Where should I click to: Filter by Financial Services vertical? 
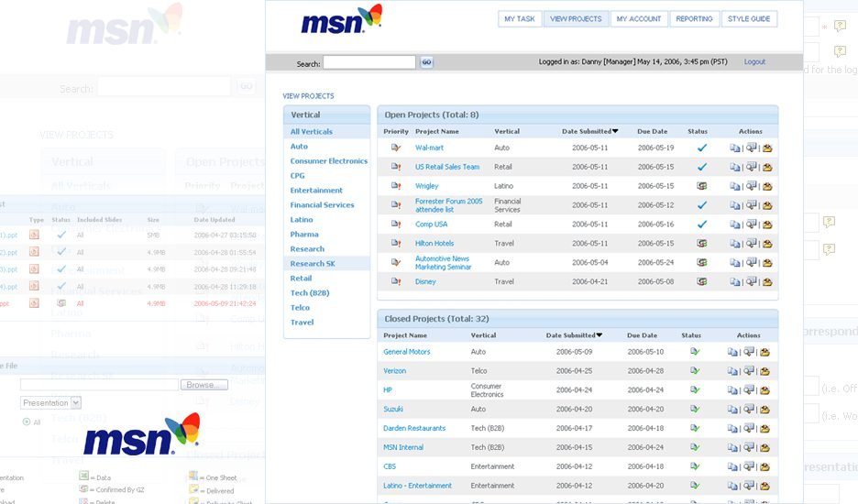[x=322, y=205]
